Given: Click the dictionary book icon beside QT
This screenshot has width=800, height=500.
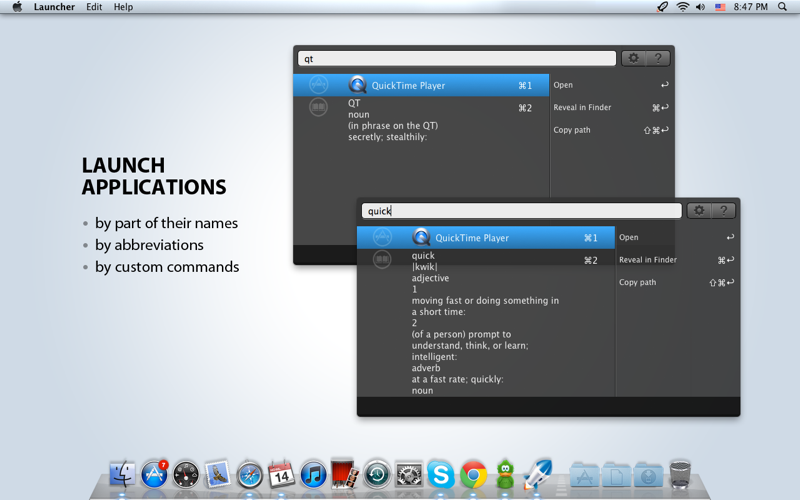Looking at the screenshot, I should click(x=318, y=107).
